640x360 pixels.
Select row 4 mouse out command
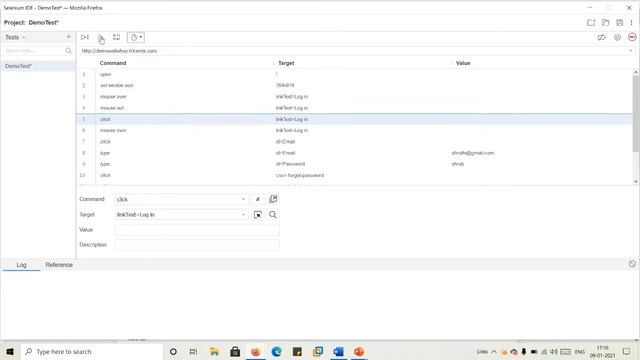(354, 108)
